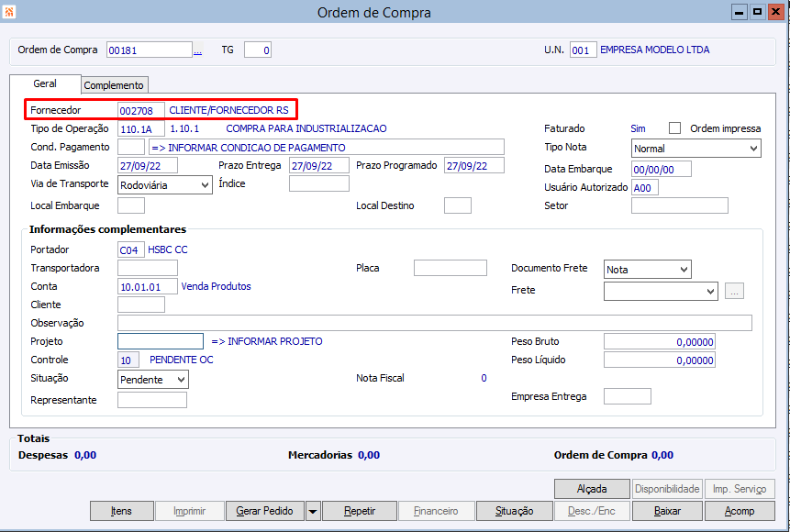This screenshot has height=532, width=790.
Task: Click the Tipo de Operação field
Action: tap(141, 128)
